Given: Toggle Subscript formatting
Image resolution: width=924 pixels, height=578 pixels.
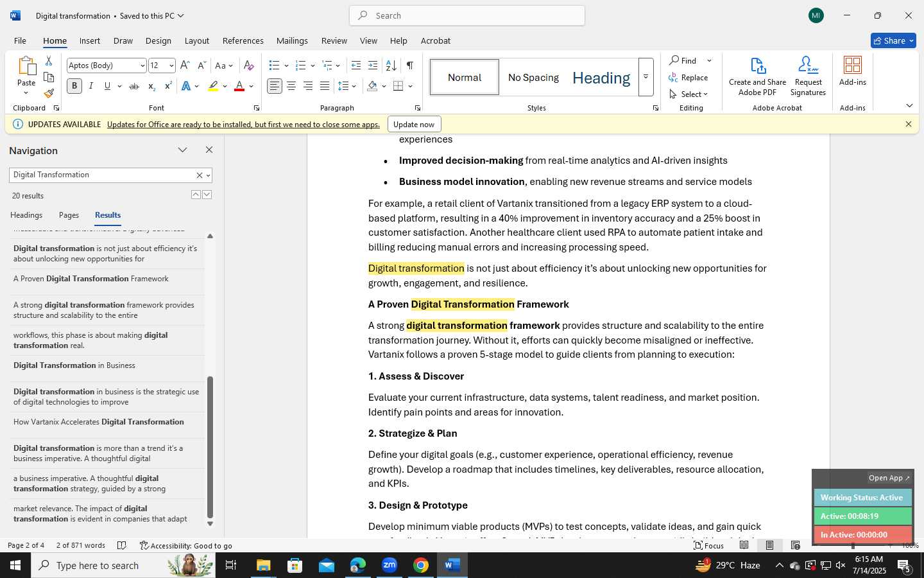Looking at the screenshot, I should click(151, 86).
